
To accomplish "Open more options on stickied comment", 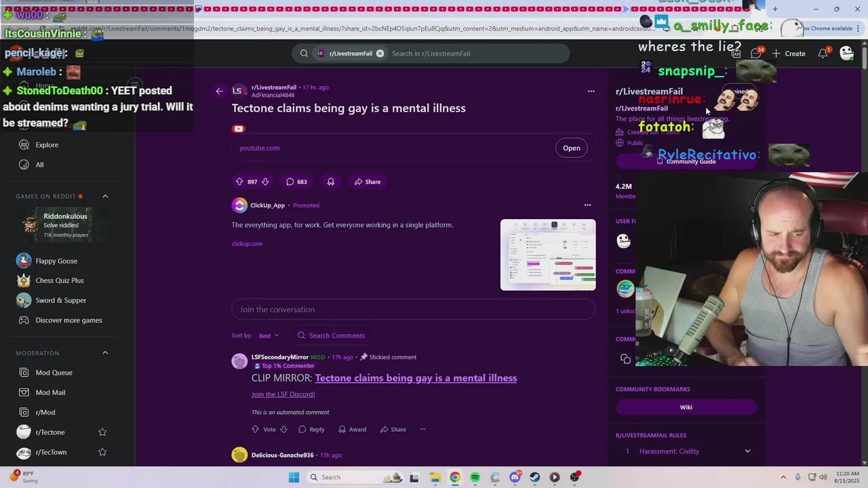I will [x=422, y=429].
